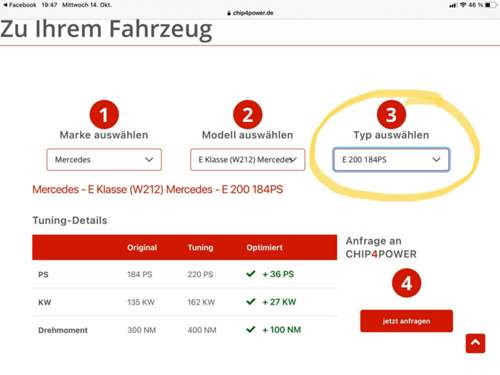This screenshot has width=500, height=375.
Task: Click the '400 NM' tuning value cell
Action: pos(202,330)
